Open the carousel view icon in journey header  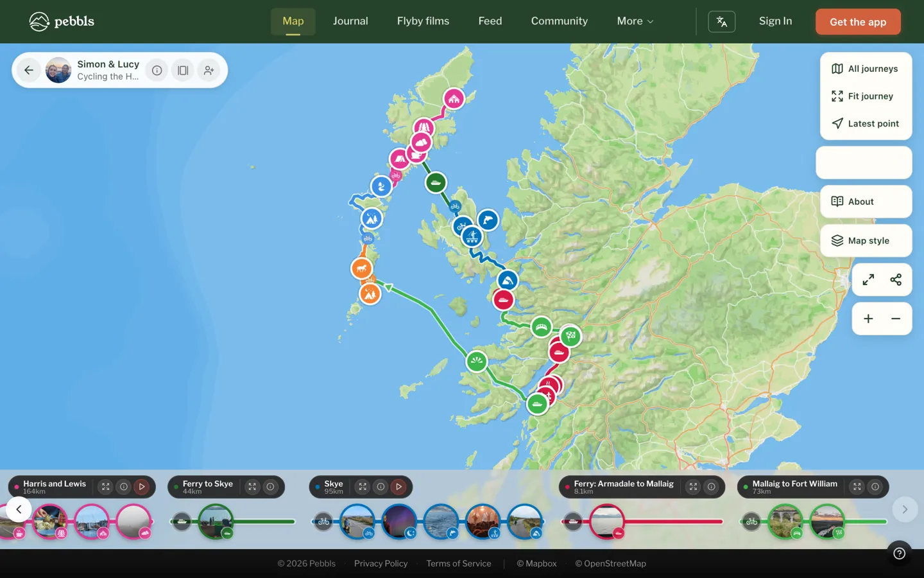point(183,70)
